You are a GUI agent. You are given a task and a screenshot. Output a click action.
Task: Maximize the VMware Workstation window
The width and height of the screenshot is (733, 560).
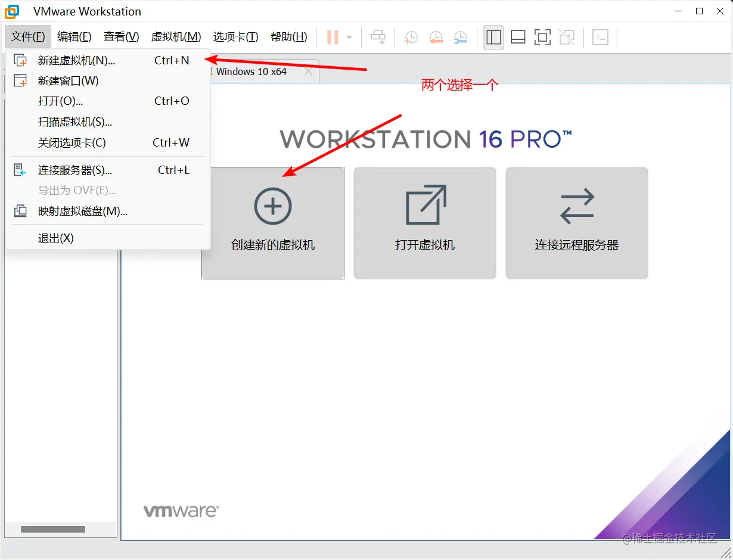coord(700,11)
